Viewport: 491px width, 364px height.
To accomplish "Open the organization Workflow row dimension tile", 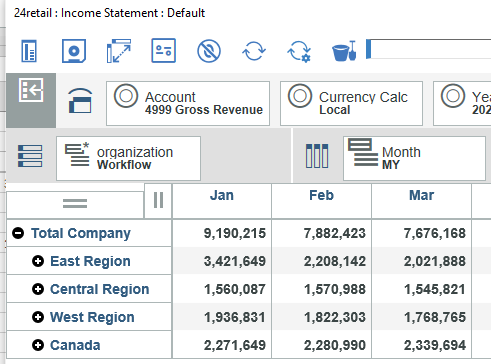I will coord(128,158).
